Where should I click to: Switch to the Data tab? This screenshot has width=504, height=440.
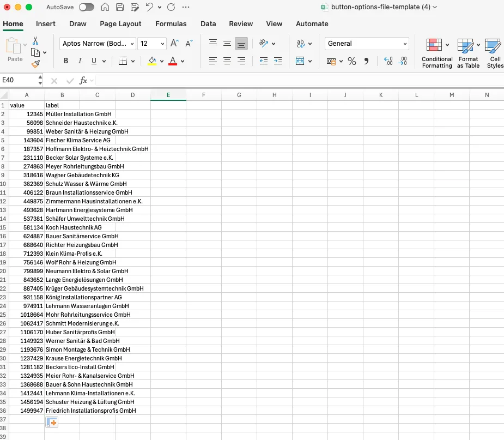click(208, 24)
